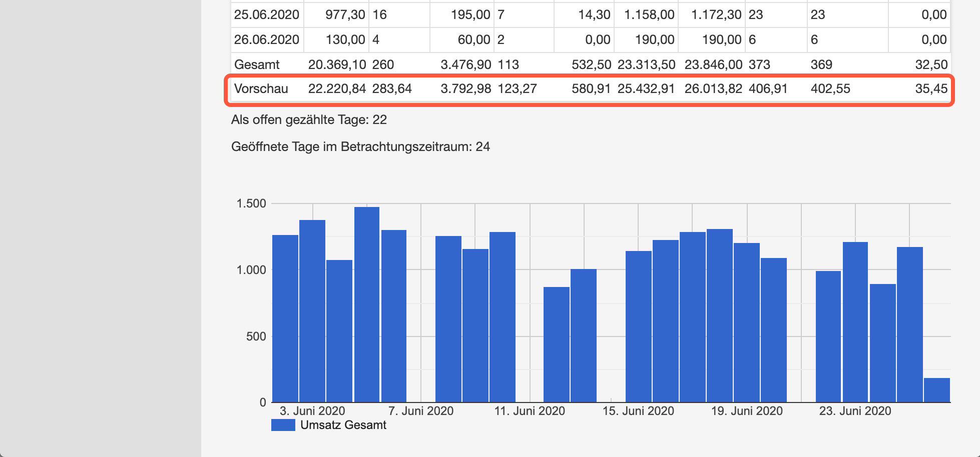Click the x-axis label 3. Juni 2020
The width and height of the screenshot is (980, 457).
[x=312, y=411]
